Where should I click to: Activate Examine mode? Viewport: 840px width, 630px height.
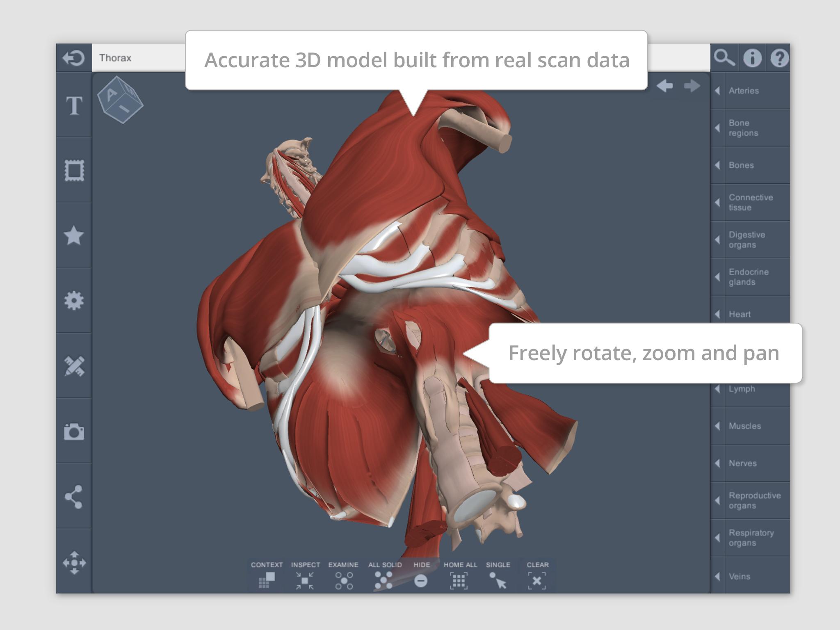(343, 575)
